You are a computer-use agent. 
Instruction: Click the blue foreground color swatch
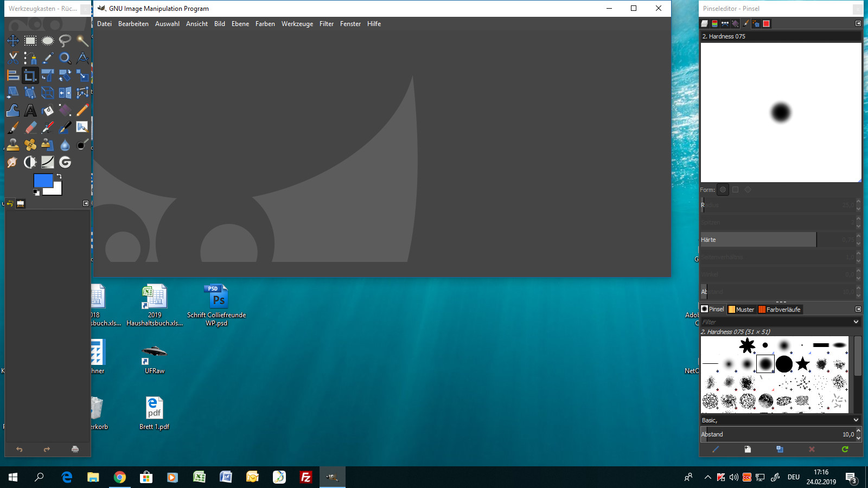coord(42,181)
